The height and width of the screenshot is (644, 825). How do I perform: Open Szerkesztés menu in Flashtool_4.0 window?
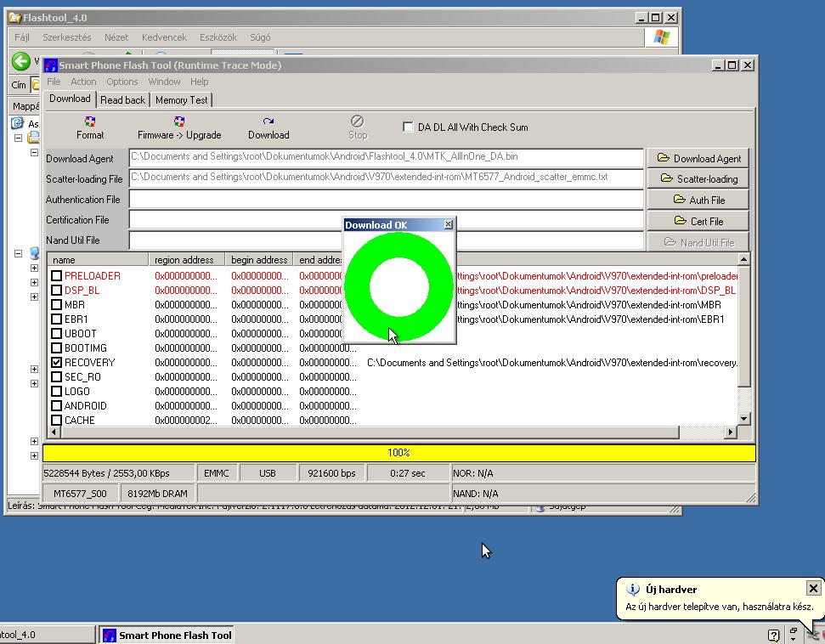[x=67, y=37]
